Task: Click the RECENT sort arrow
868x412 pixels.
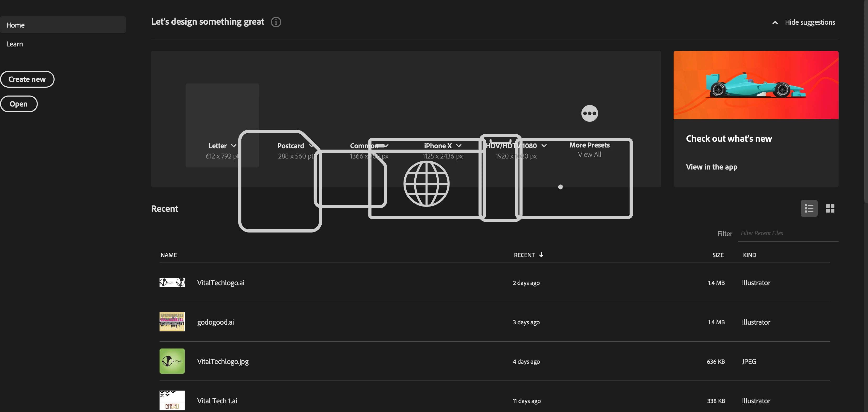Action: click(x=541, y=255)
